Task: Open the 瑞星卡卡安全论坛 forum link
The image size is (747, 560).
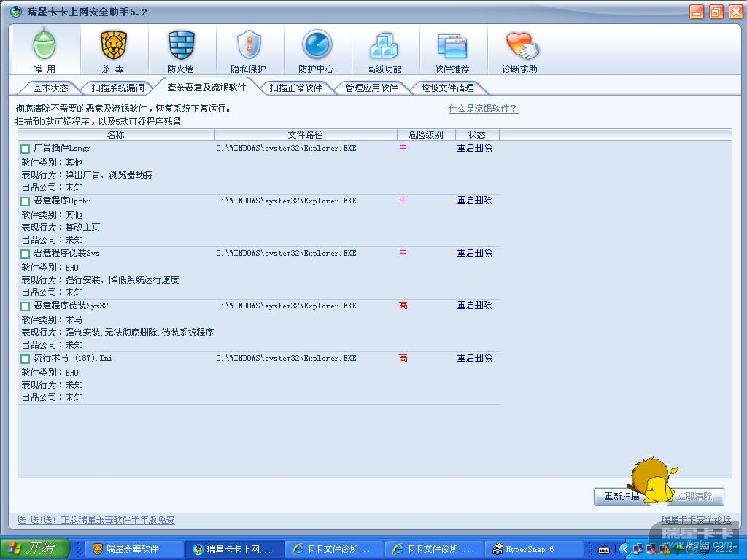Action: [x=696, y=519]
